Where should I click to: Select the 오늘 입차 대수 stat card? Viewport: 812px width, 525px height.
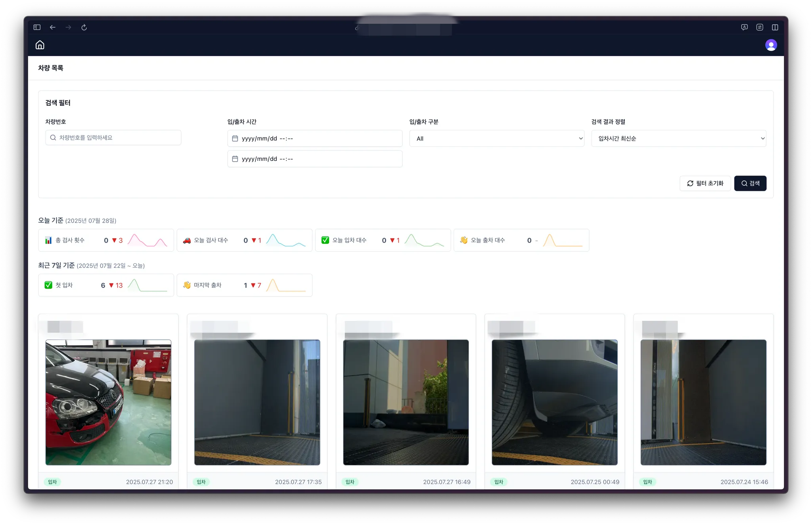tap(383, 240)
